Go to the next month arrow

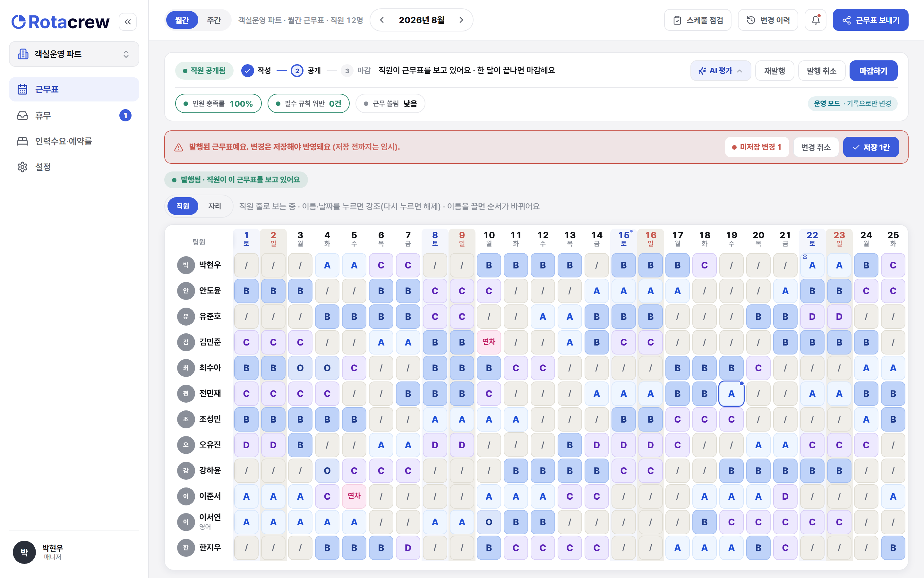[461, 20]
